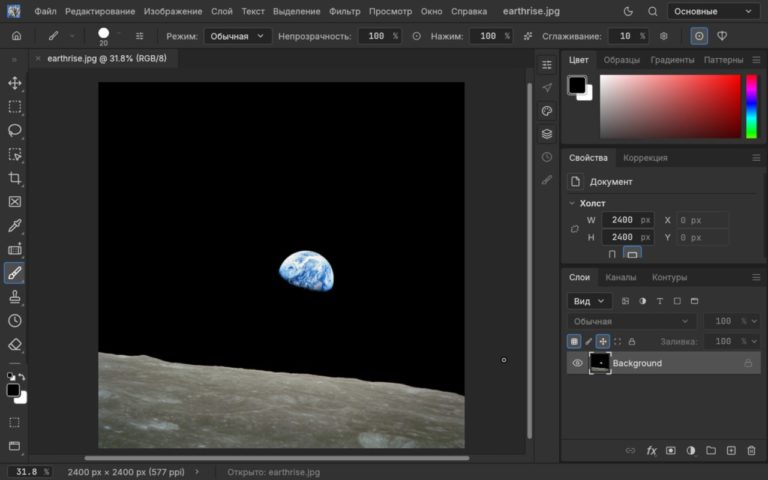Open the Фильтр menu
Viewport: 768px width, 480px height.
point(344,11)
